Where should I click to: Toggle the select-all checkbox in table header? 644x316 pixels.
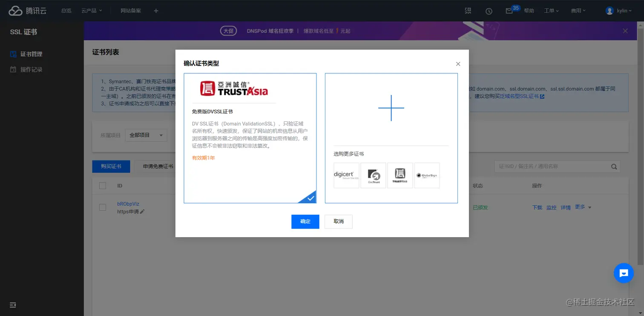click(103, 186)
